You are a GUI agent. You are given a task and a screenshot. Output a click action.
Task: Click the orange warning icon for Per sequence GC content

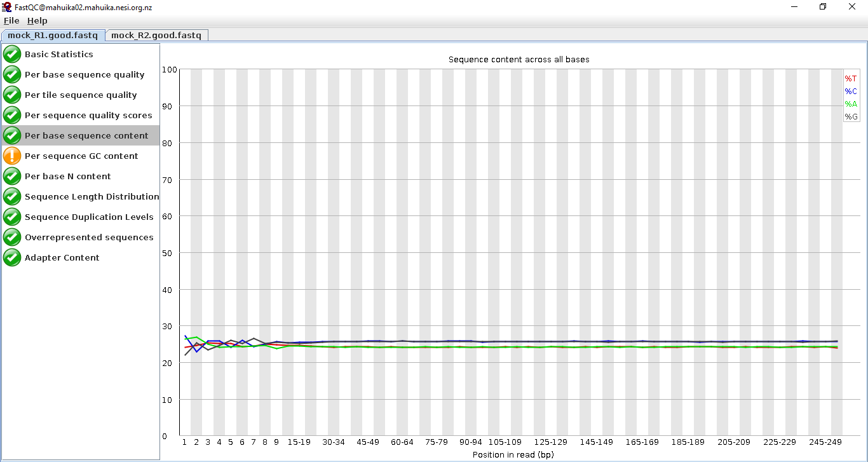(x=12, y=156)
